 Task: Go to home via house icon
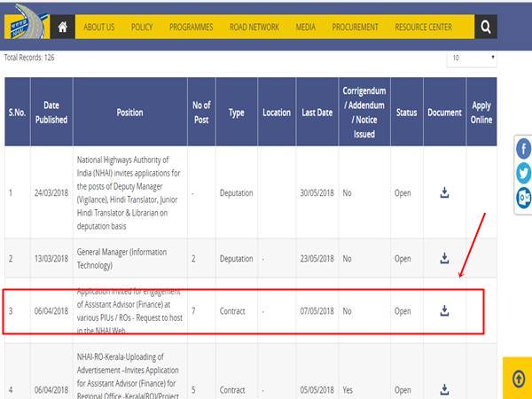[x=63, y=27]
